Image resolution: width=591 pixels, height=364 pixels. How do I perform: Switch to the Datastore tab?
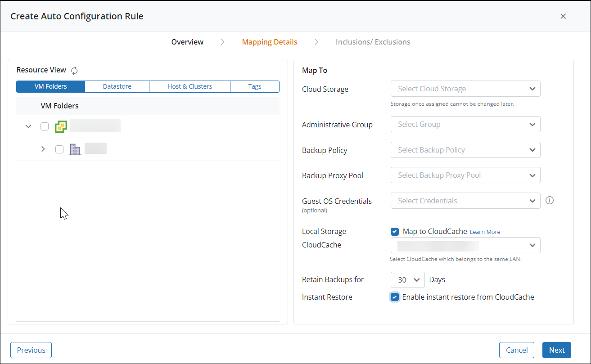pyautogui.click(x=116, y=86)
